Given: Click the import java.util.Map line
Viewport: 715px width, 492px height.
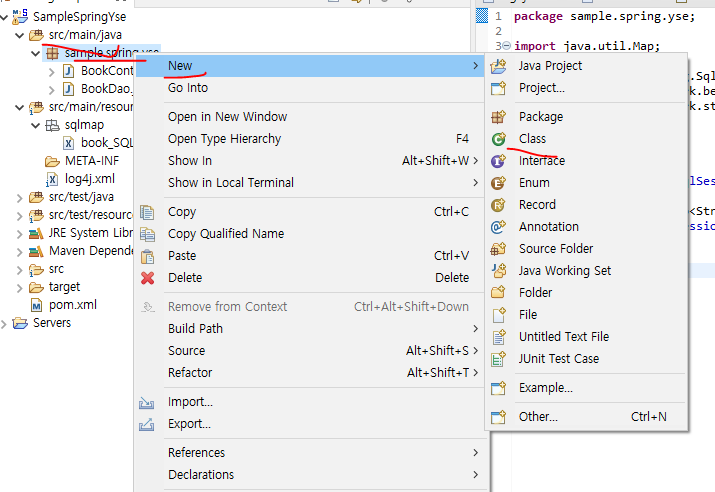Looking at the screenshot, I should pos(587,46).
